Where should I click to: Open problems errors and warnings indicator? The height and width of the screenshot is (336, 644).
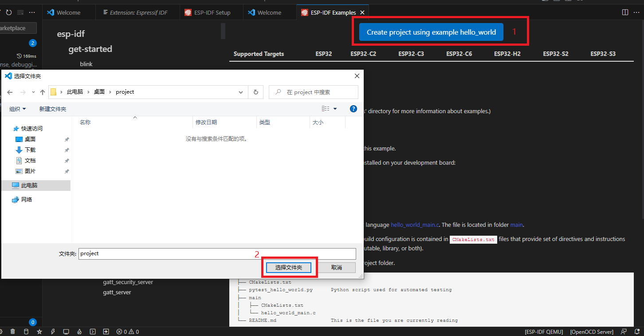pyautogui.click(x=128, y=332)
